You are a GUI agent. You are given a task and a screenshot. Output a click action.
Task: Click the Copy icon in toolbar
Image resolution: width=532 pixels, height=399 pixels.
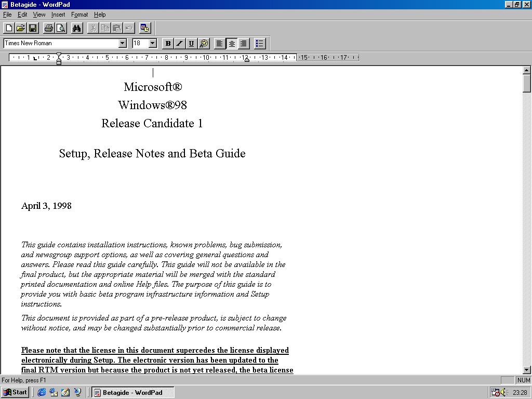[x=105, y=28]
